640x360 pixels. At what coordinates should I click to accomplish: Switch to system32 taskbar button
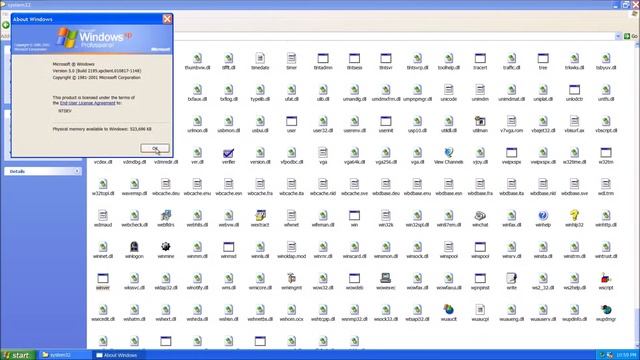64,355
